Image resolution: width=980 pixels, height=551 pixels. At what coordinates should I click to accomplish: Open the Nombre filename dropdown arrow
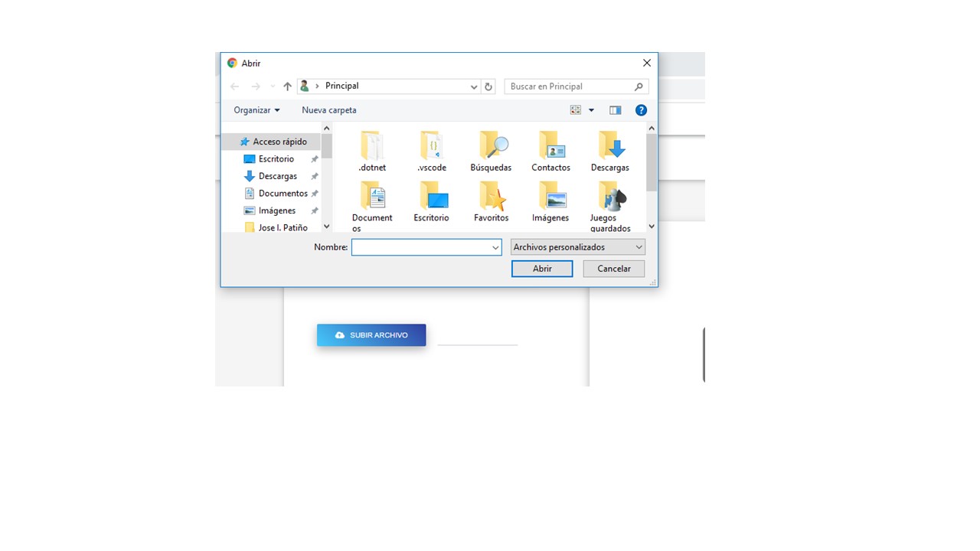pyautogui.click(x=495, y=247)
